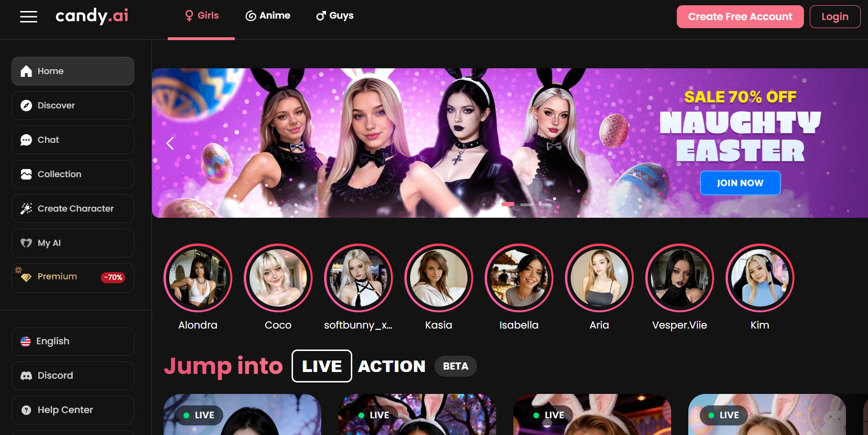Click the name label Isabella
868x435 pixels.
pos(519,325)
